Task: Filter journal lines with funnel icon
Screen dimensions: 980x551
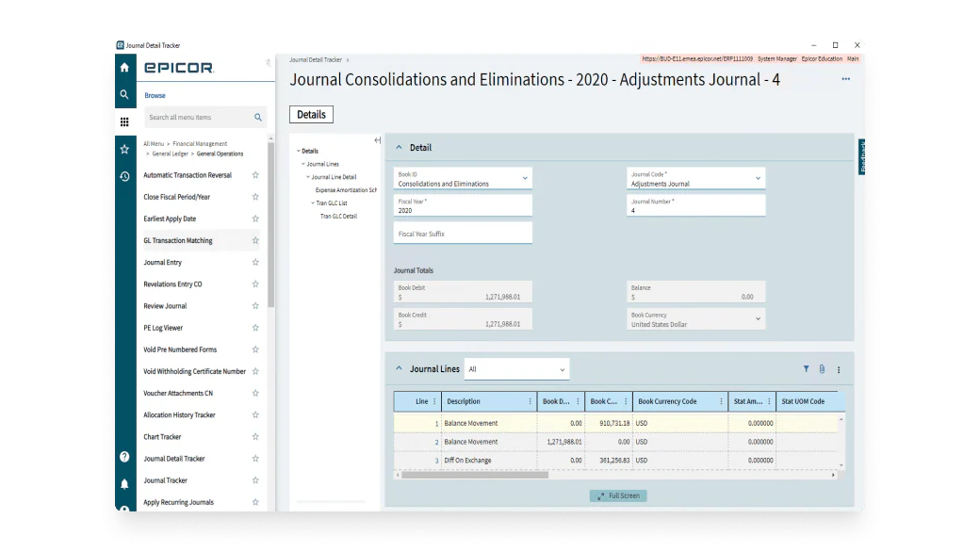Action: click(x=806, y=369)
